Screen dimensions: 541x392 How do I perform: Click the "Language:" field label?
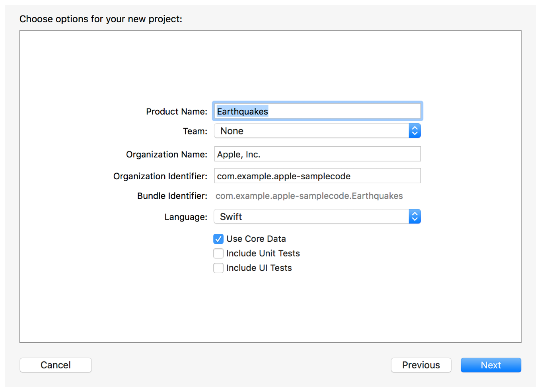click(185, 217)
